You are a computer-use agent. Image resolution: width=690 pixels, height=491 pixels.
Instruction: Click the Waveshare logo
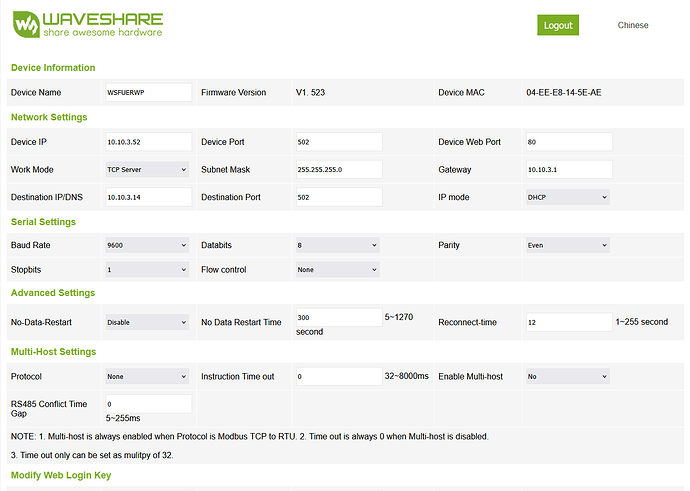88,25
